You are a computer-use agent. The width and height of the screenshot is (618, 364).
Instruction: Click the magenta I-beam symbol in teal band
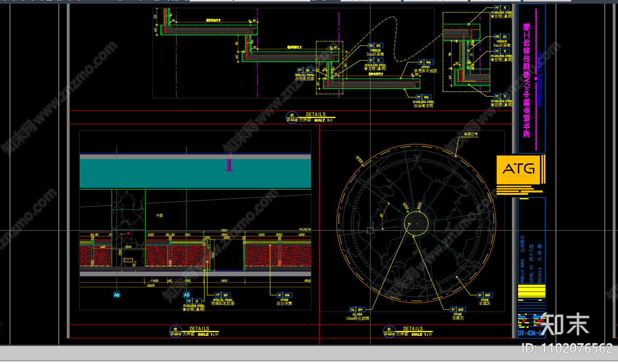(229, 165)
